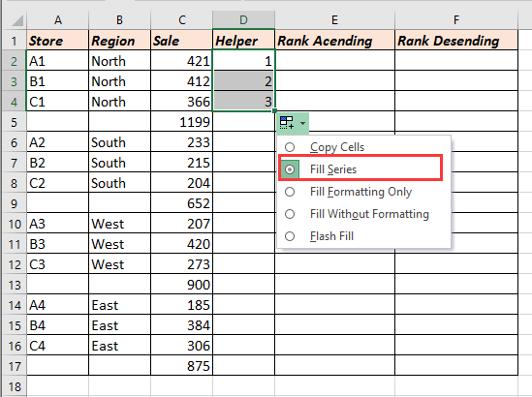The width and height of the screenshot is (532, 397).
Task: Click the Select All corner triangle
Action: (15, 20)
